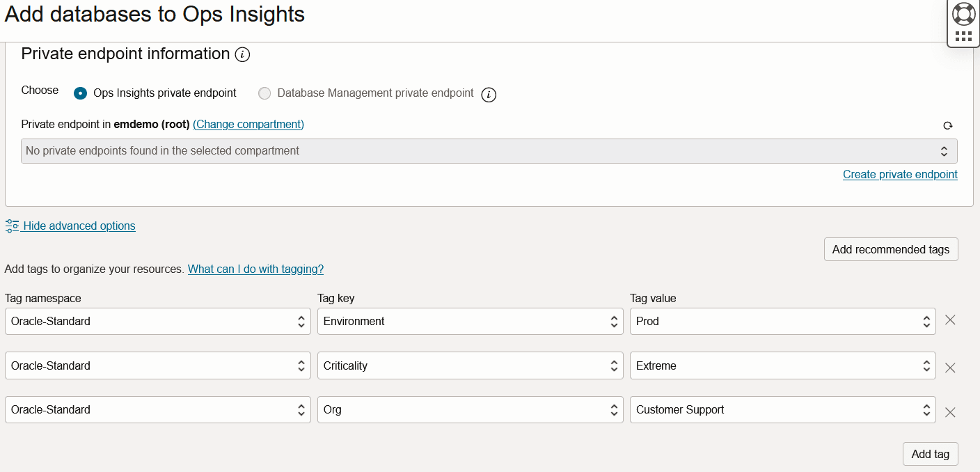
Task: Click info icon next to Database Management endpoint
Action: [489, 95]
